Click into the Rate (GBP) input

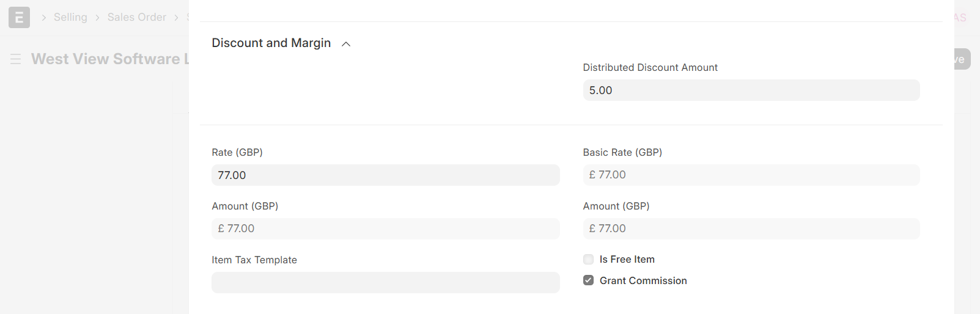[385, 175]
